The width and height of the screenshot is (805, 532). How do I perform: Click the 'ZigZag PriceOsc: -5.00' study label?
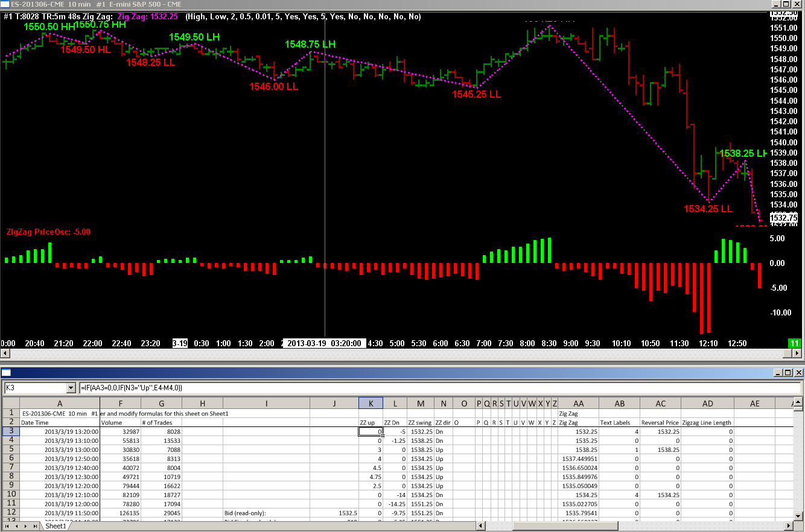pyautogui.click(x=48, y=232)
